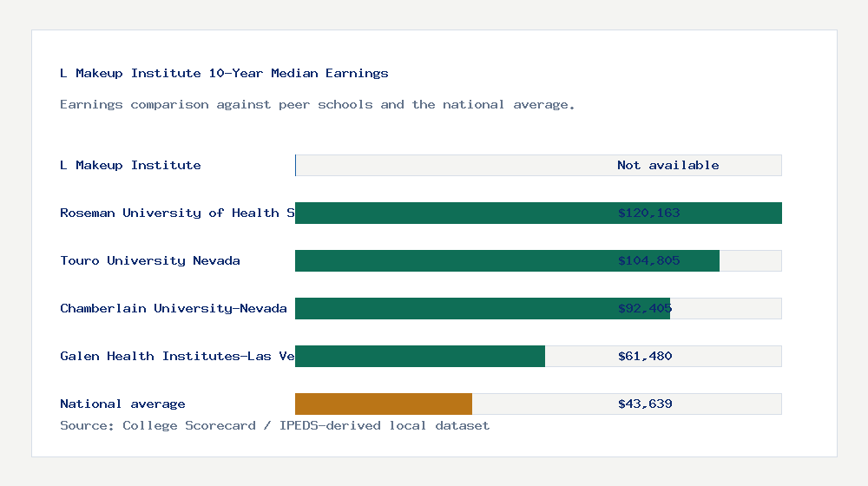868x486 pixels.
Task: Click the Chamberlain University-Nevada green bar
Action: 483,308
